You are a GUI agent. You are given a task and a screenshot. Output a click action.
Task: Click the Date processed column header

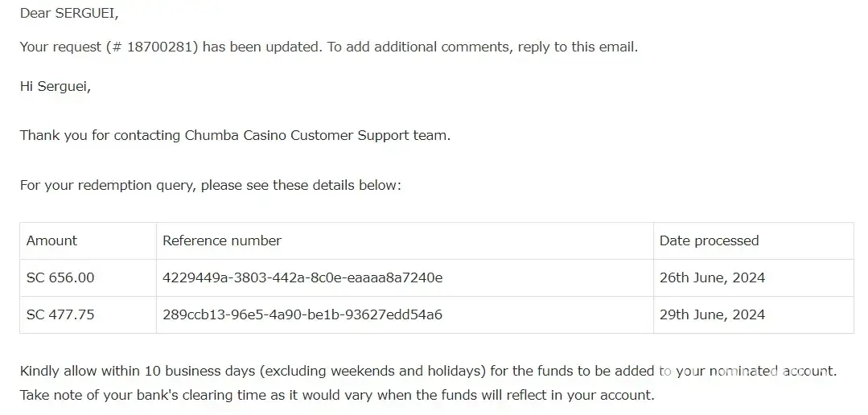(709, 240)
